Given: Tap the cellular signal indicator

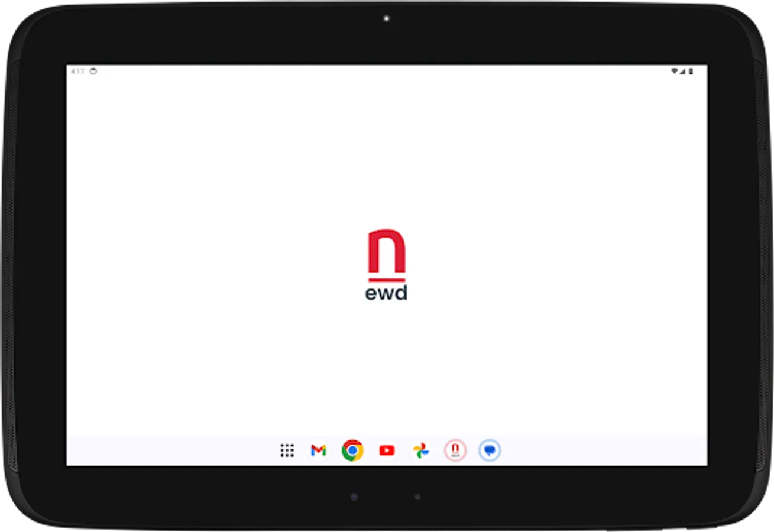Looking at the screenshot, I should coord(682,71).
